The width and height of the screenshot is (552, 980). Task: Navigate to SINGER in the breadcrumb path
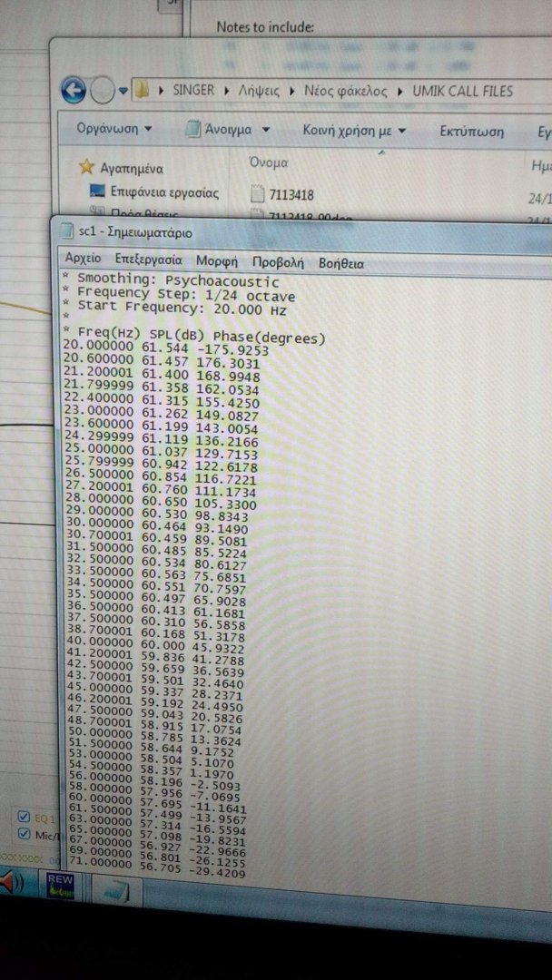[x=193, y=91]
